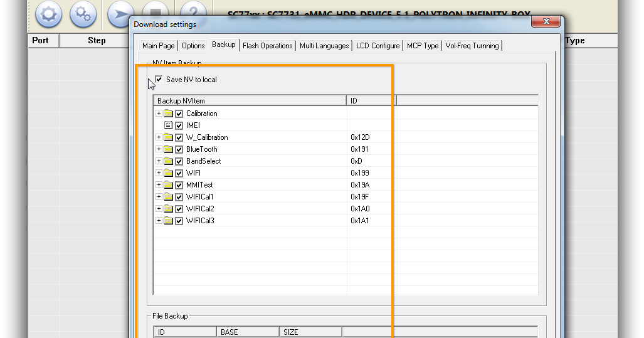Expand the WIFI tree node
The image size is (644, 338).
pyautogui.click(x=159, y=173)
